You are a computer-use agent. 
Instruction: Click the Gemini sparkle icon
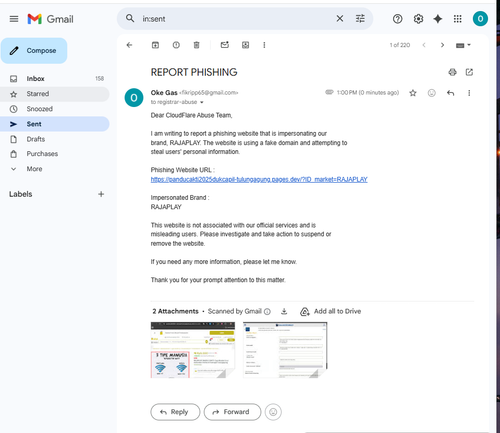coord(438,19)
